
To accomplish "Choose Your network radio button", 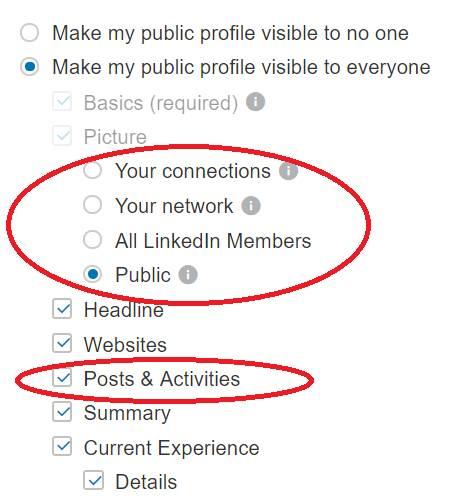I will click(x=92, y=205).
